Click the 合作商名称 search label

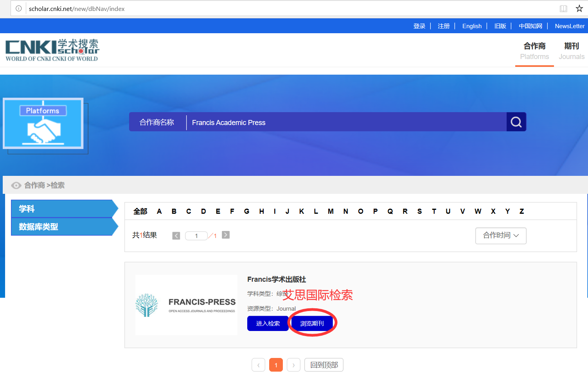click(157, 122)
